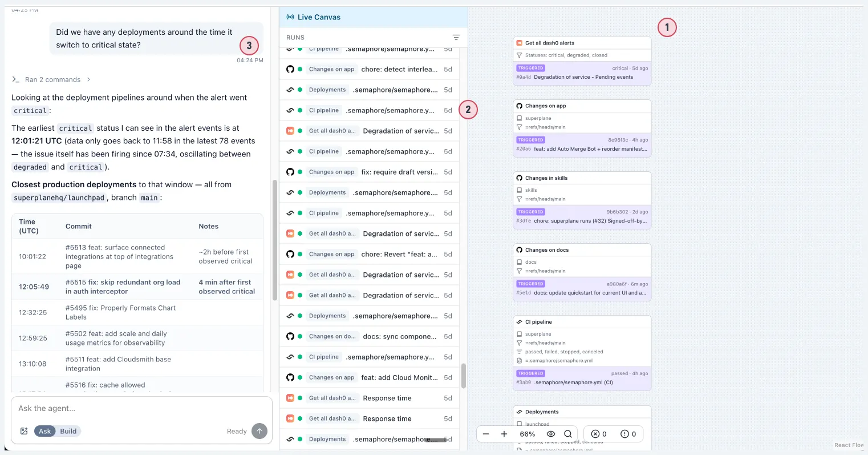Click repository icon beside 'docs' in node

coord(520,262)
